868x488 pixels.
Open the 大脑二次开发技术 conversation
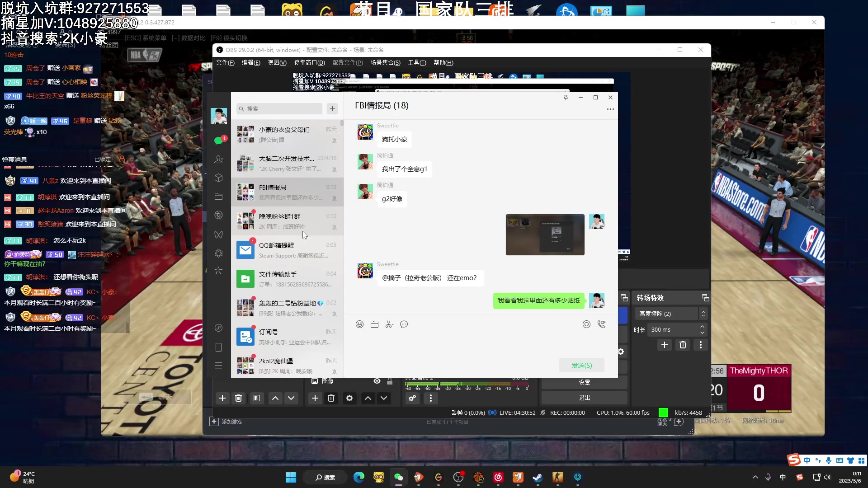[288, 163]
